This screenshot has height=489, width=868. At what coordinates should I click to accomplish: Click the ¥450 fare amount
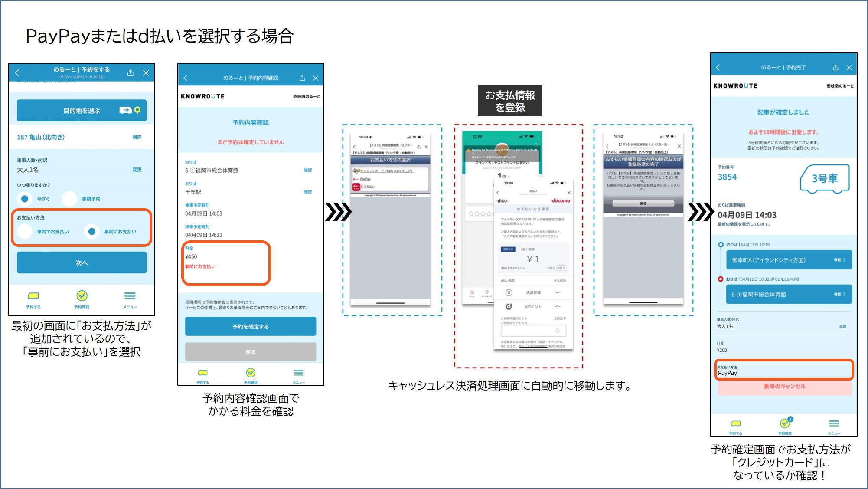pos(191,256)
